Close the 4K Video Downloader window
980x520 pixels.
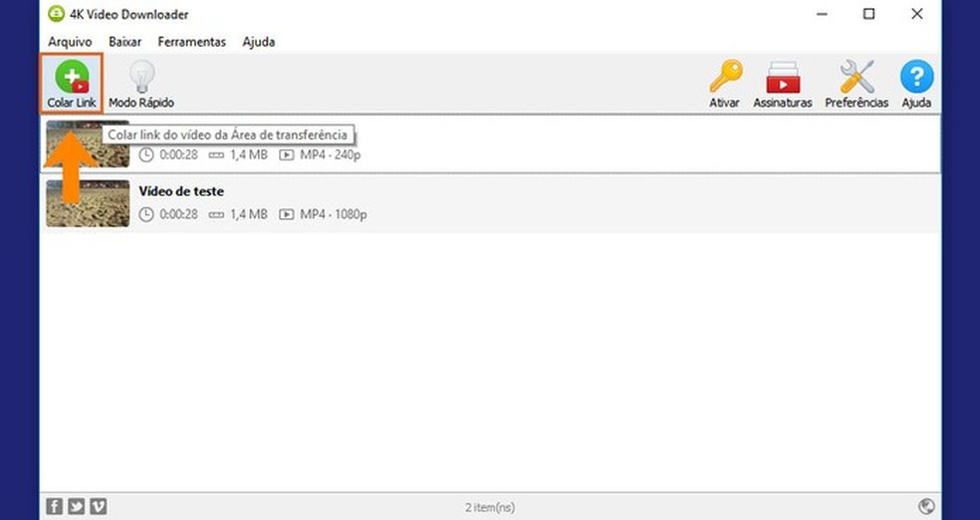(x=917, y=14)
